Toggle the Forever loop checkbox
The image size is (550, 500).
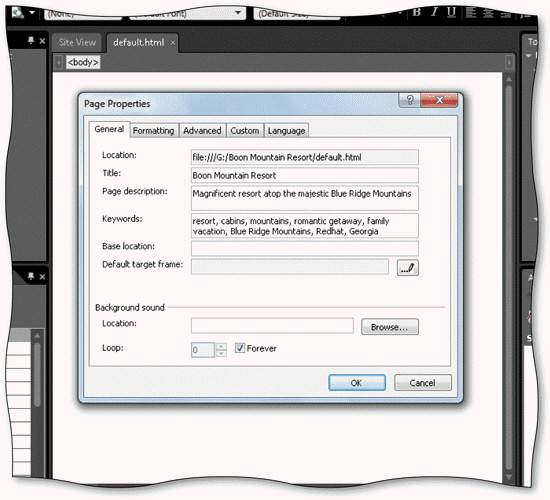click(240, 348)
